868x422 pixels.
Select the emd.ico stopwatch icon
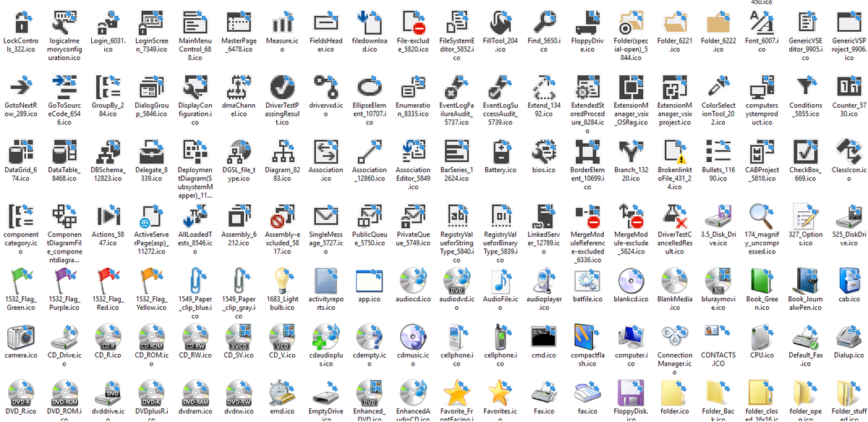[283, 392]
